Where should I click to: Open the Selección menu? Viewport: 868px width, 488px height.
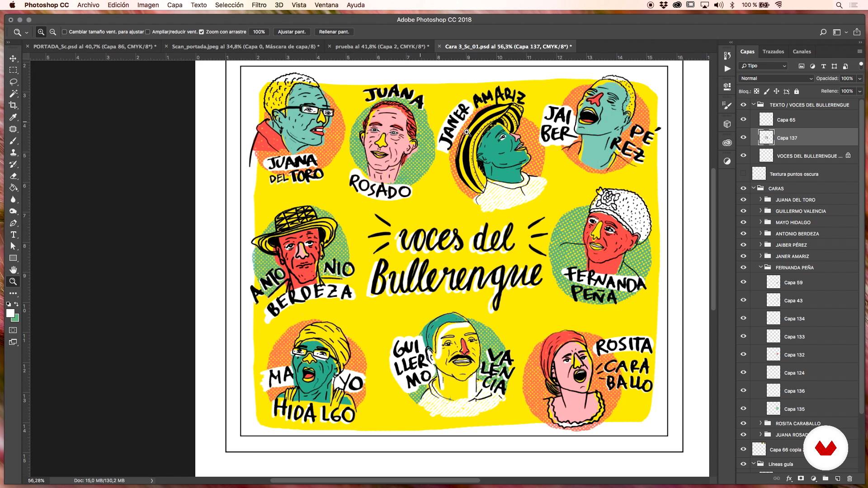tap(229, 5)
